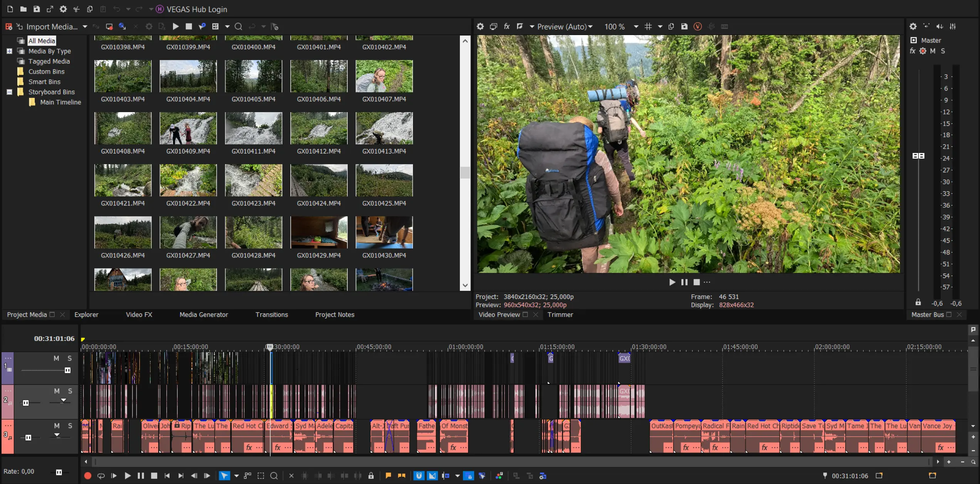
Task: Toggle magnet snapping in timeline toolbar
Action: pos(419,476)
